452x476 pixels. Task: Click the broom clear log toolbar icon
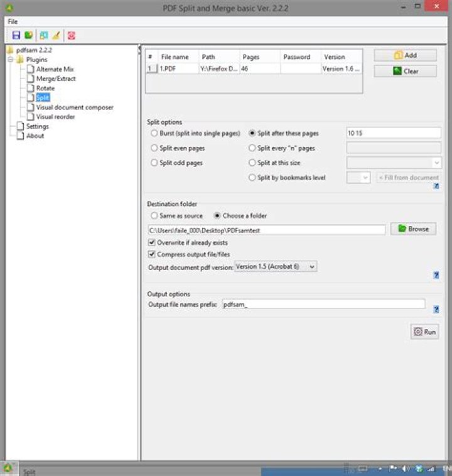coord(56,35)
